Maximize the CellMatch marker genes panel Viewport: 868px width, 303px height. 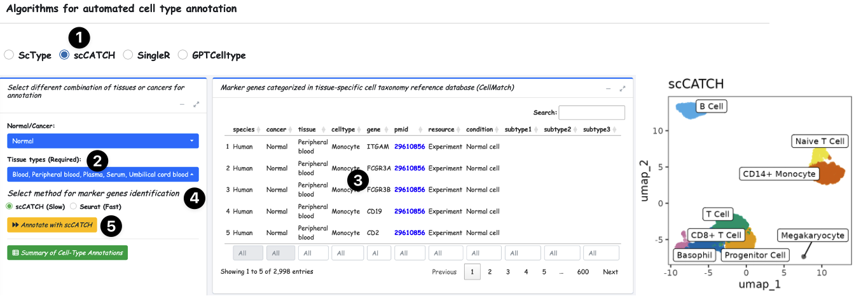click(623, 89)
